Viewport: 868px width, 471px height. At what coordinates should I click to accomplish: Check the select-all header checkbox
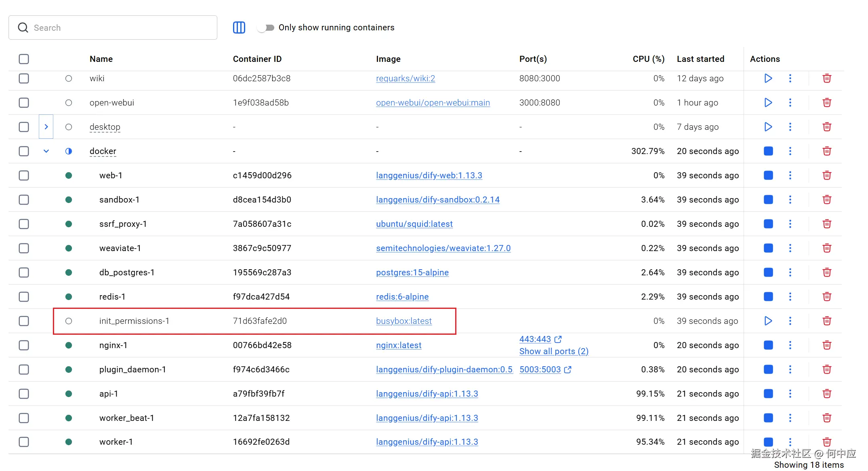point(24,59)
